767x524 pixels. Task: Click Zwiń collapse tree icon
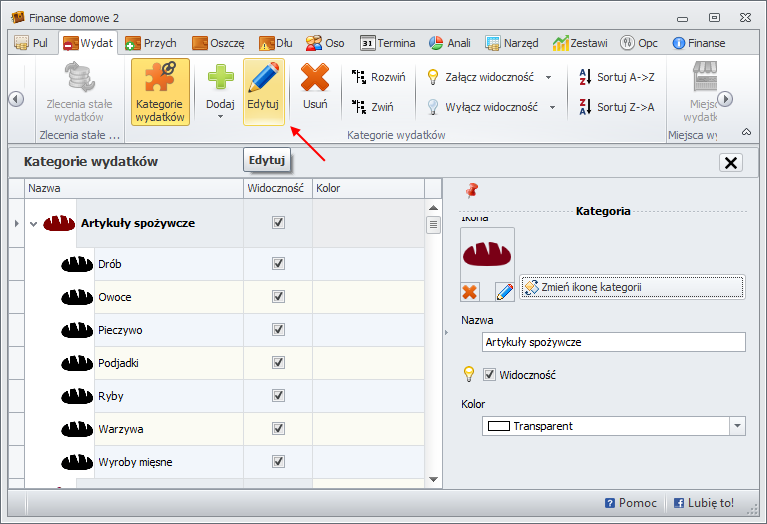point(360,106)
